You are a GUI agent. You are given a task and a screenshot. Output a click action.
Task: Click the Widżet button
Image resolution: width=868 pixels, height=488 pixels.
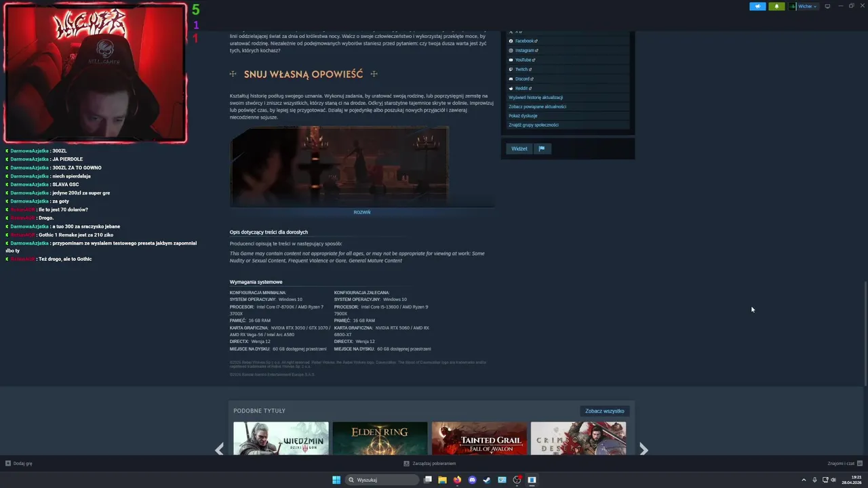[519, 148]
